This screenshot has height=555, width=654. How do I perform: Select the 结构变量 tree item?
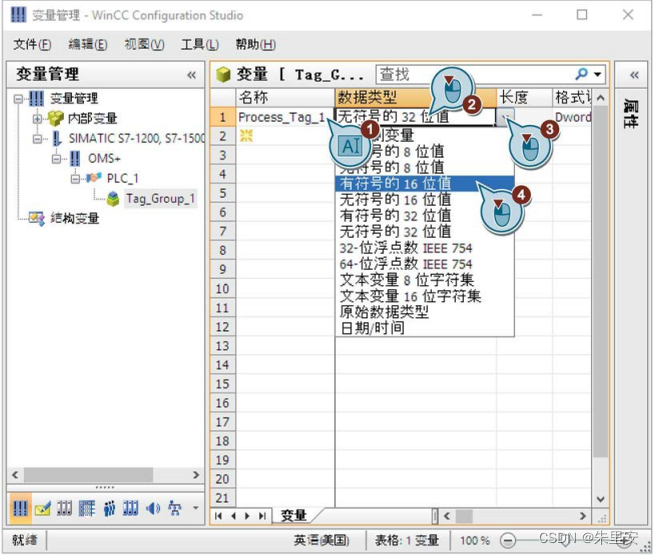(75, 218)
